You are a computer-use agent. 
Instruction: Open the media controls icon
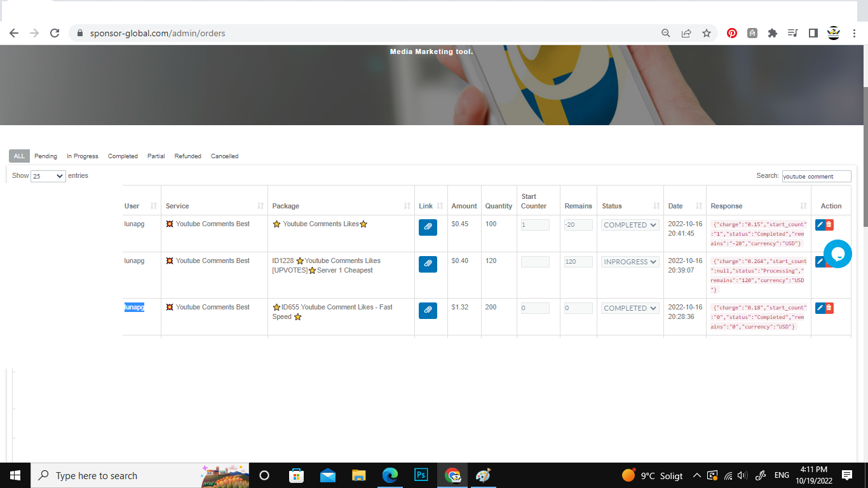click(792, 33)
